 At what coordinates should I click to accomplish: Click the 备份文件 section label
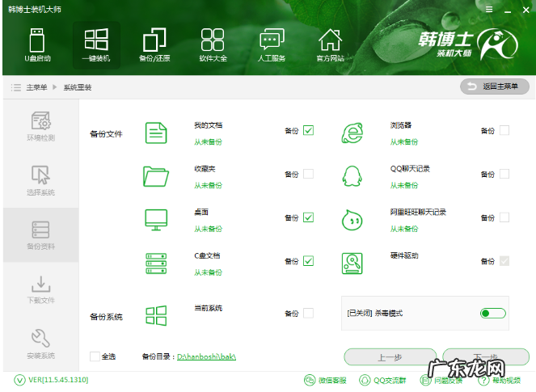(106, 134)
